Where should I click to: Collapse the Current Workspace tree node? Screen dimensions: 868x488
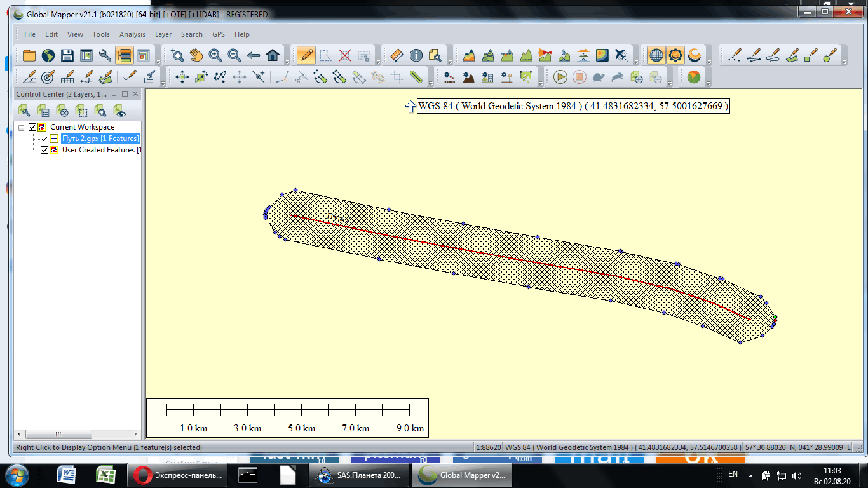tap(22, 127)
